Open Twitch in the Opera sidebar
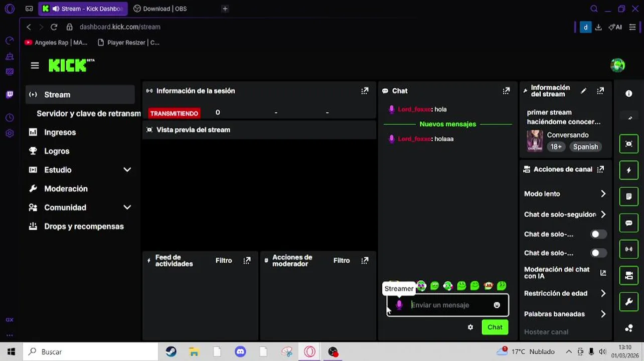 [x=10, y=94]
